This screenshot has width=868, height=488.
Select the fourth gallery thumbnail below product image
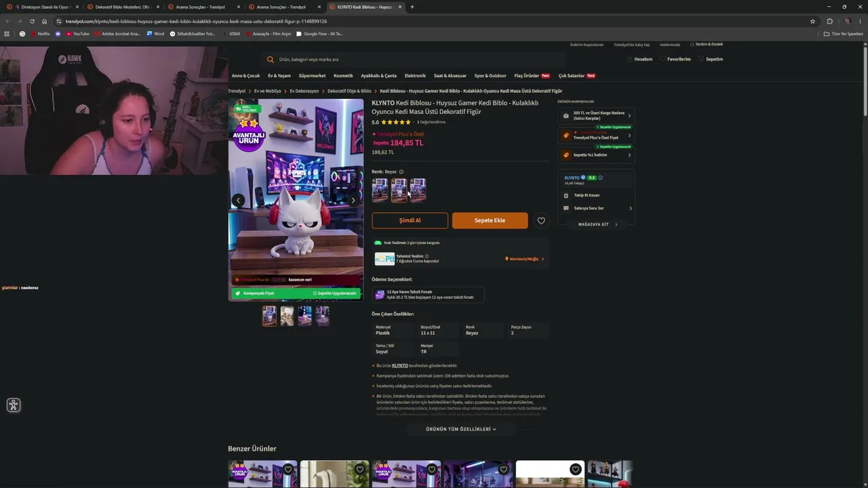(322, 316)
